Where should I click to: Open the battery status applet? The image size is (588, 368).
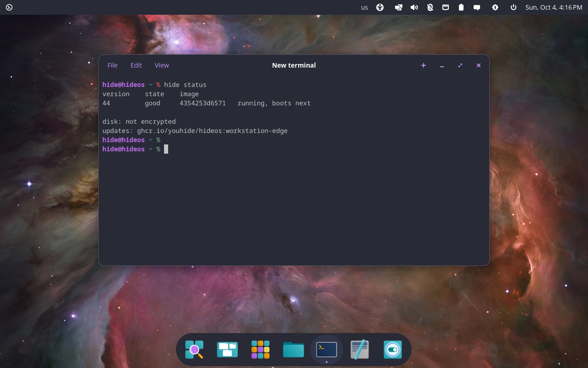461,7
